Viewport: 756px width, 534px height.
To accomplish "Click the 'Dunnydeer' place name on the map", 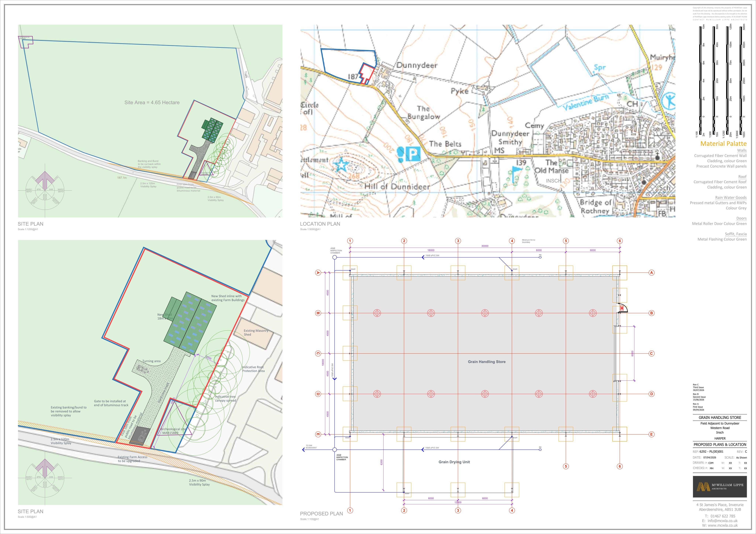I will (x=417, y=65).
